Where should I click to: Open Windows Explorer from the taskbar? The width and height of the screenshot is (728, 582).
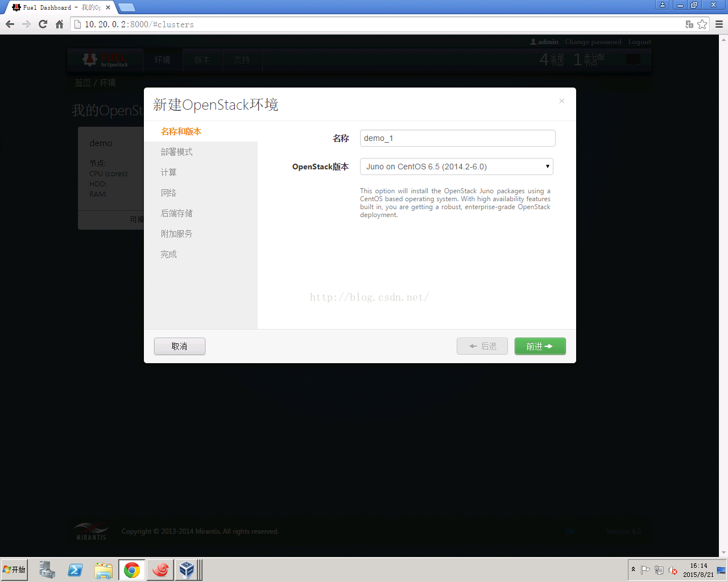pos(104,569)
